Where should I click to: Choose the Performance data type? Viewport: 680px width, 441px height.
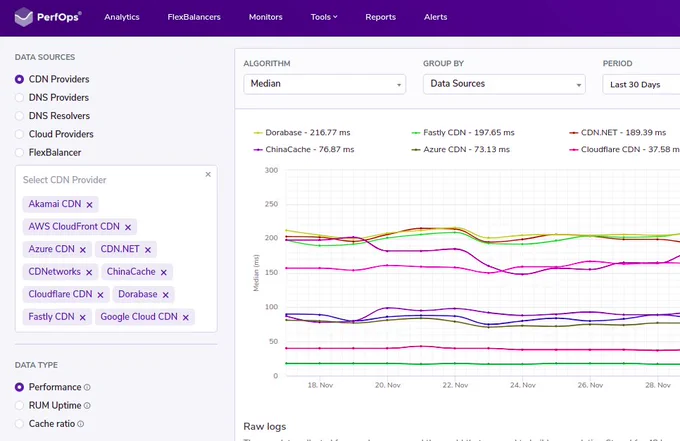(x=19, y=387)
